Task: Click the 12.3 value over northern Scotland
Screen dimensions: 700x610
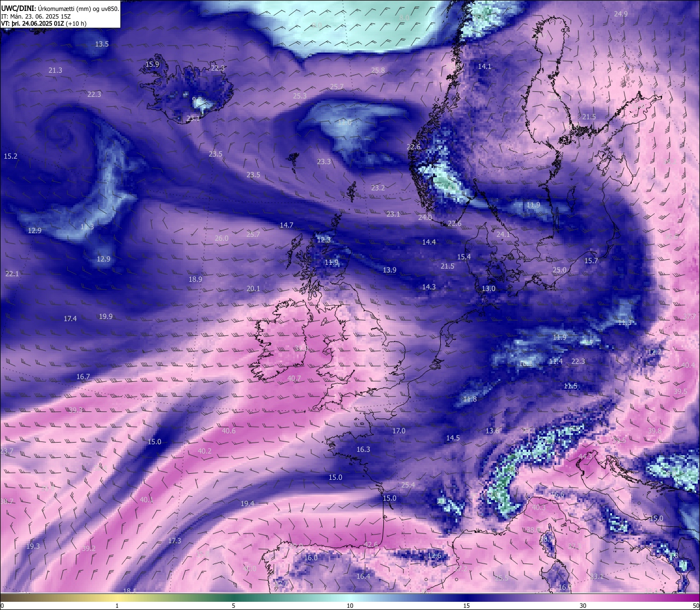Action: pos(324,240)
